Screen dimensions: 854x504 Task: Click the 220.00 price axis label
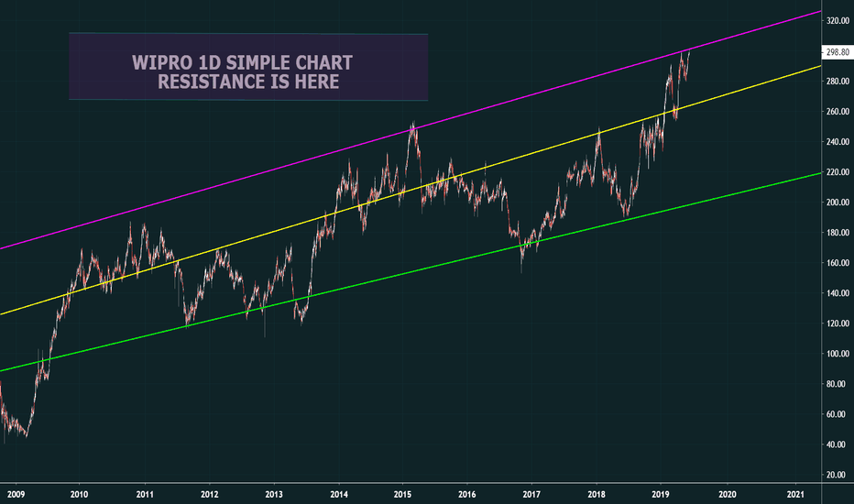pos(838,172)
